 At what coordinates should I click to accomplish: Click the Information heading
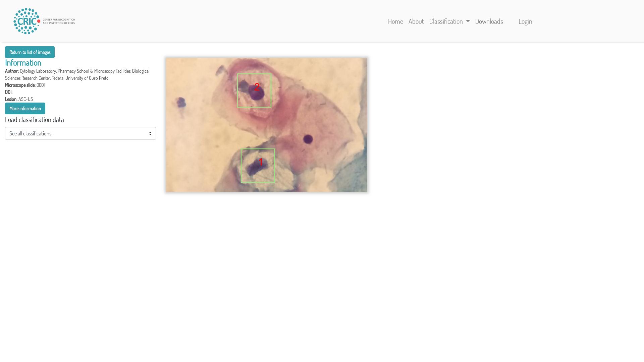[23, 62]
